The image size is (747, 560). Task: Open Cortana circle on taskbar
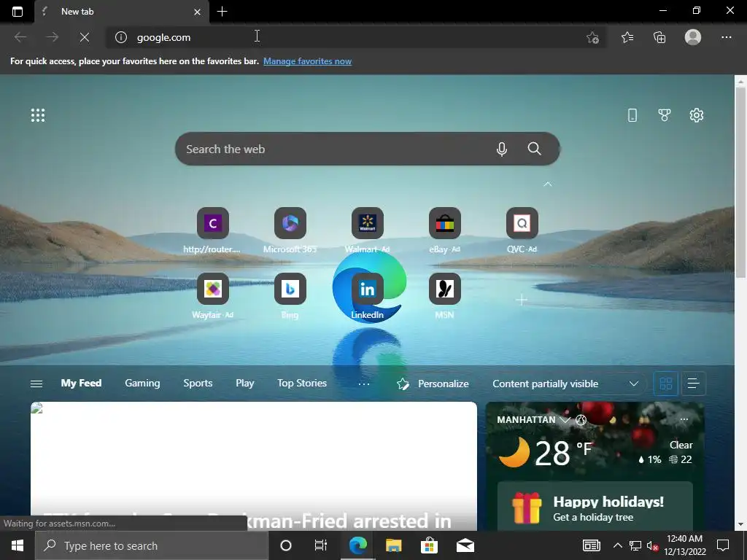click(x=285, y=545)
